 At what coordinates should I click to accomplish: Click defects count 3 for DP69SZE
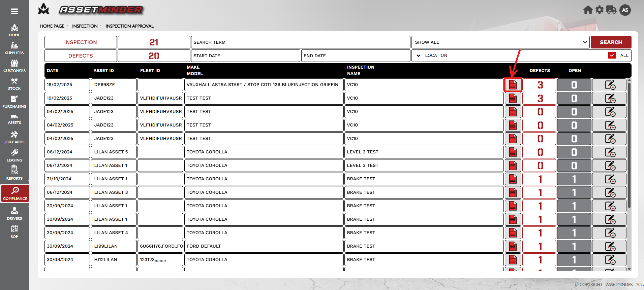(540, 85)
